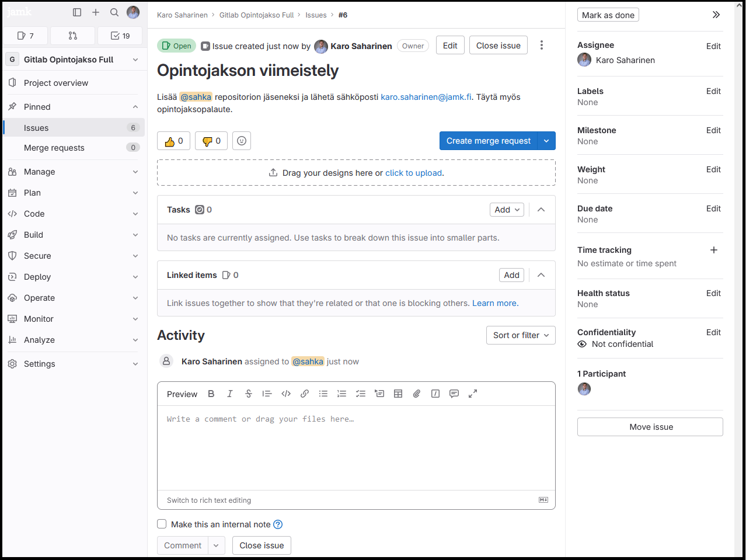
Task: Open the karo.saharinen@jamk.fi email link
Action: point(426,97)
